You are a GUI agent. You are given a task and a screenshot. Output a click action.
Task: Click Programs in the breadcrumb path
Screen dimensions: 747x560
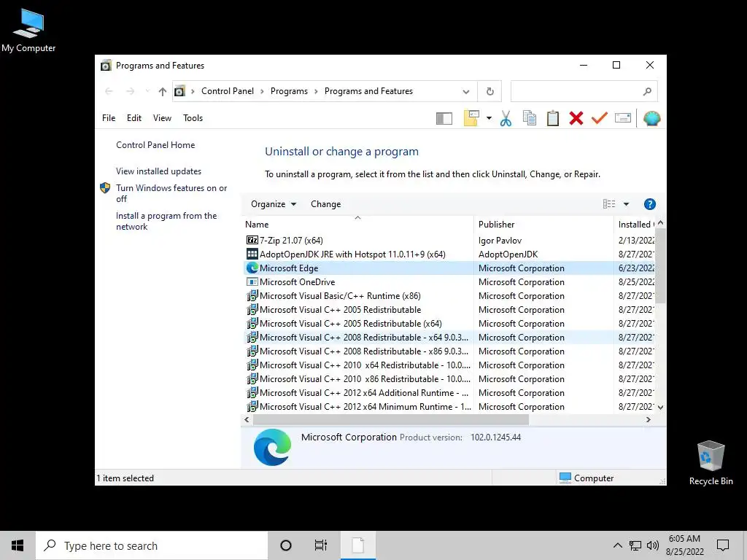[x=289, y=91]
